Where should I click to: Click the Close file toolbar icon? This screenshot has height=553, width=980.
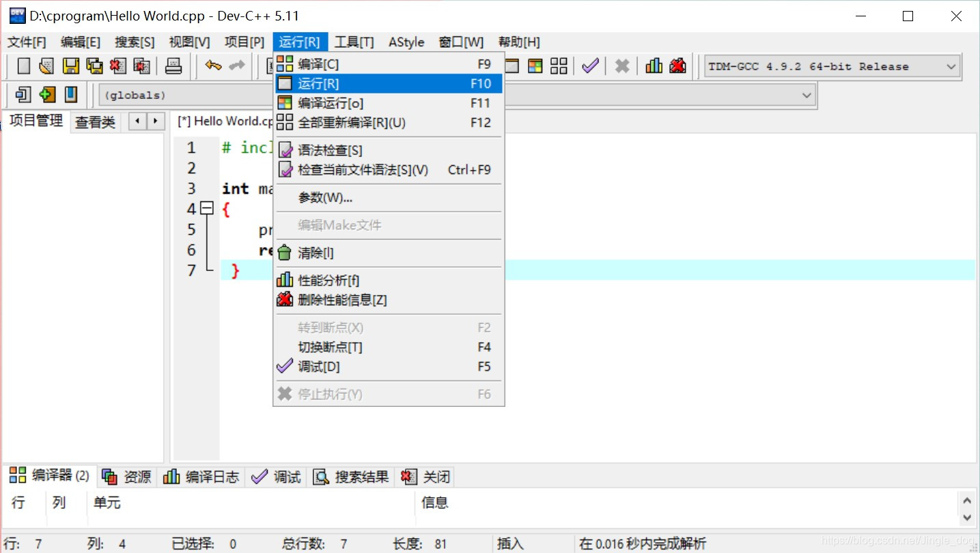pos(118,66)
